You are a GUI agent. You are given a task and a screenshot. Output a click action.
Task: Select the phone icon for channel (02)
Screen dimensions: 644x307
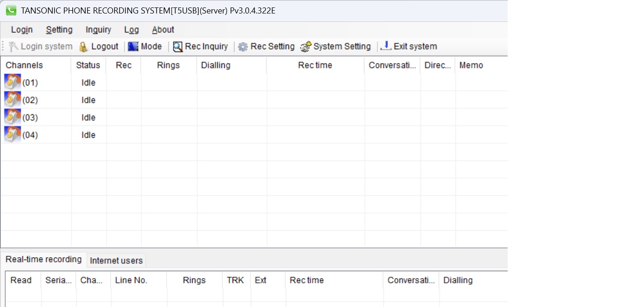click(x=13, y=100)
